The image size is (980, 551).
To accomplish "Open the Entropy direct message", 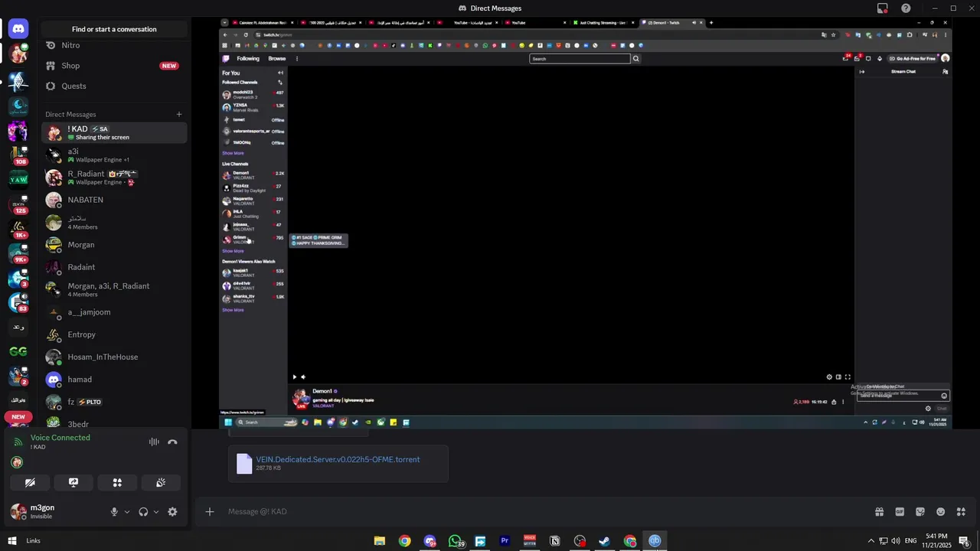I will pos(114,334).
